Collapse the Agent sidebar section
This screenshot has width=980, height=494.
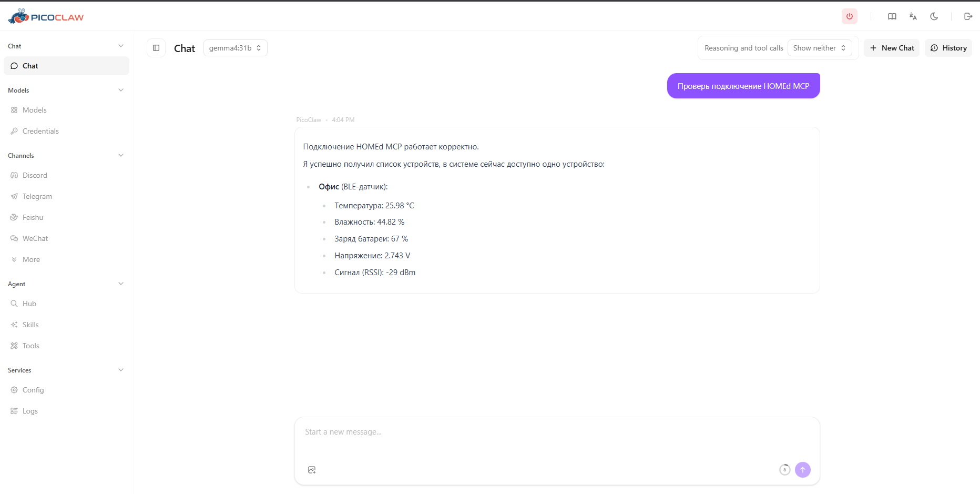pos(121,284)
